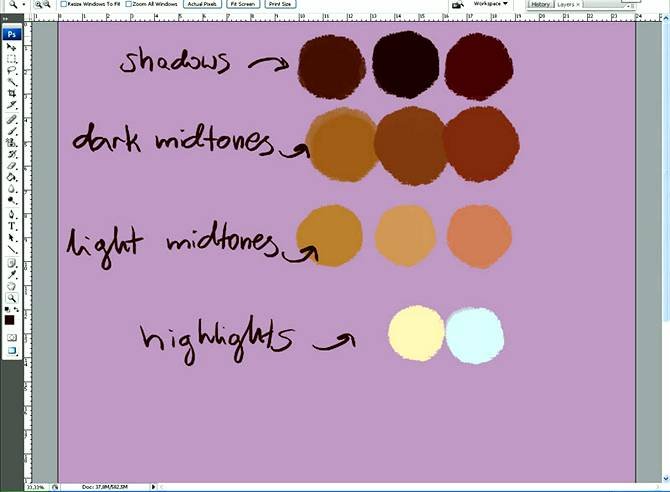This screenshot has width=670, height=492.
Task: Click the Actual Pixels button
Action: point(202,4)
